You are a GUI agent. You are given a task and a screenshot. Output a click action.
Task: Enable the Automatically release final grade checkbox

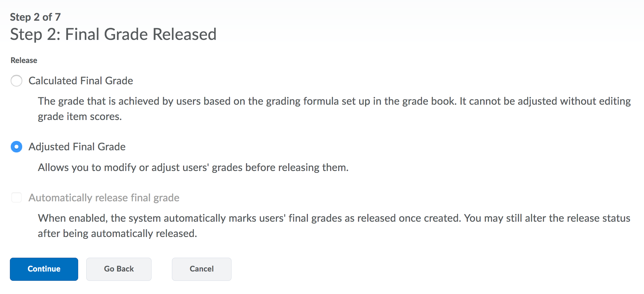pos(16,198)
